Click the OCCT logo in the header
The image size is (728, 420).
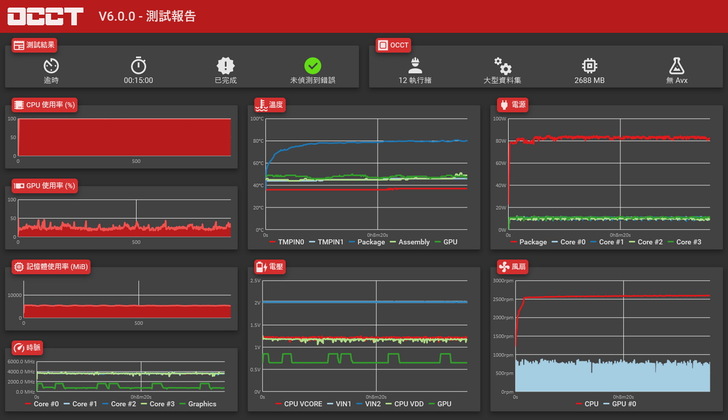(45, 16)
